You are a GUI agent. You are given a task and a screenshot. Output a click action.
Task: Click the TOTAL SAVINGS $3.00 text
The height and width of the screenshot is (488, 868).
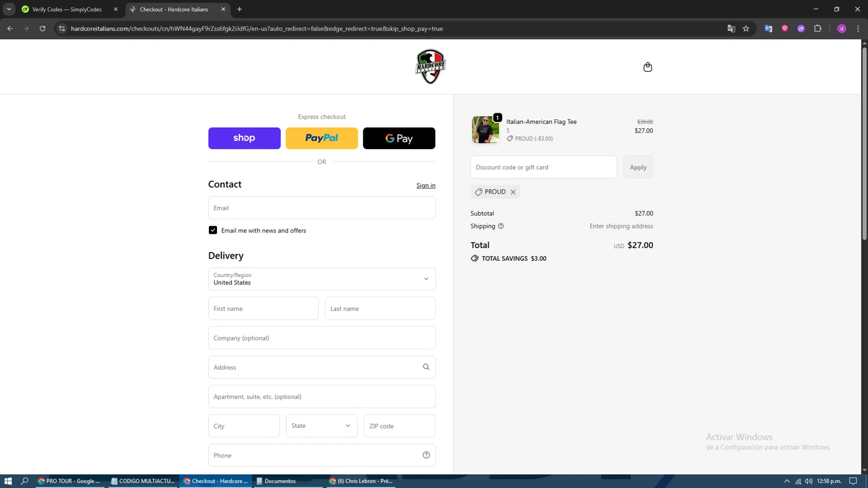coord(514,258)
